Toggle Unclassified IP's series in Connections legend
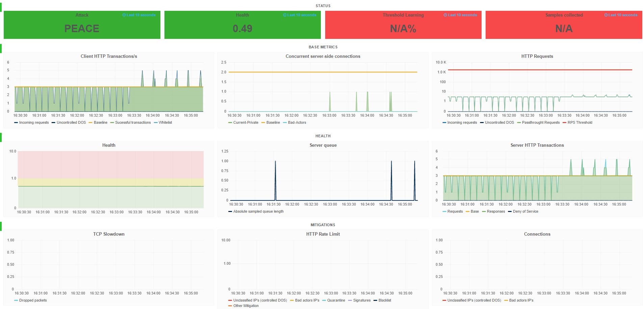The height and width of the screenshot is (309, 644). coord(474,301)
